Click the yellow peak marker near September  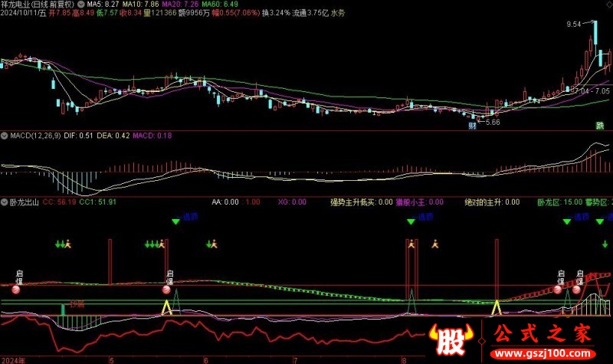[497, 307]
